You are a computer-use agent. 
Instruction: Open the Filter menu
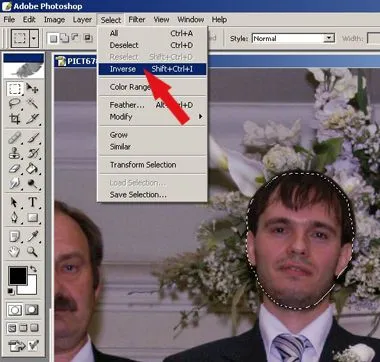[137, 20]
